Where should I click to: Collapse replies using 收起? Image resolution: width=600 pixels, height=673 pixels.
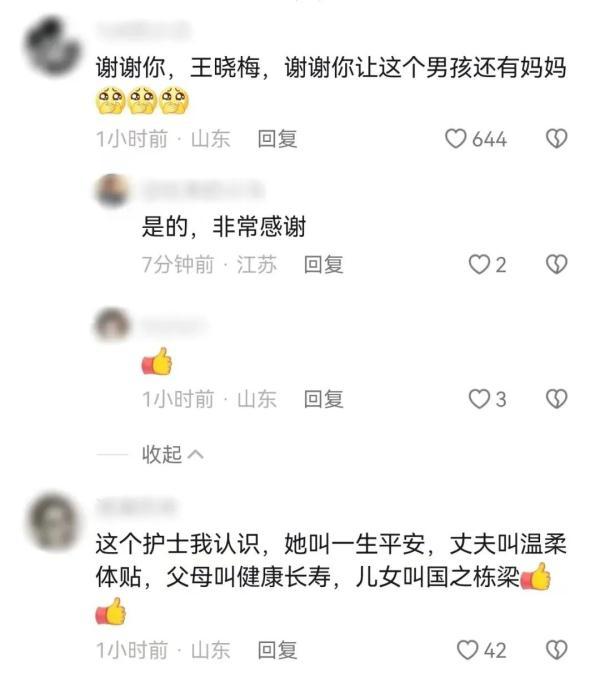162,454
